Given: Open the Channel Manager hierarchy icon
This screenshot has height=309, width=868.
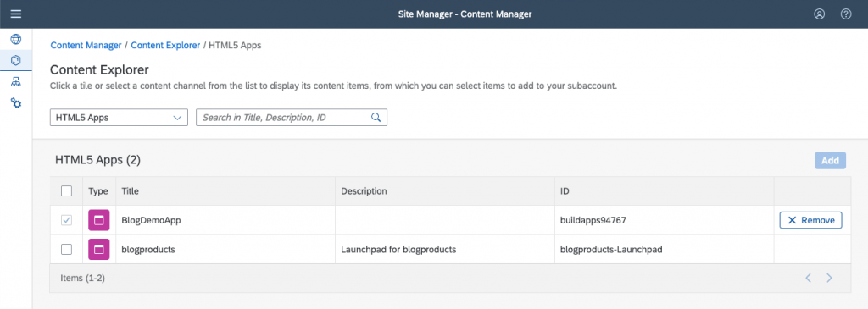Looking at the screenshot, I should pos(16,82).
